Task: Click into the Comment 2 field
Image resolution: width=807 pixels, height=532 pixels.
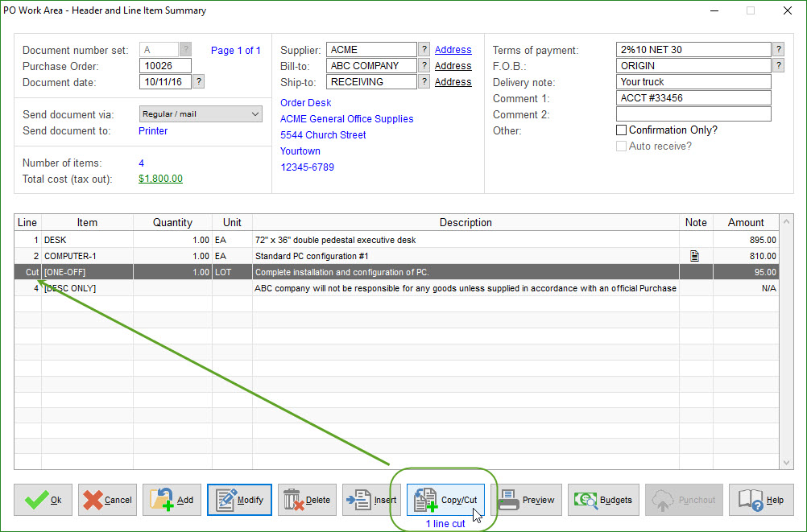Action: pos(693,114)
